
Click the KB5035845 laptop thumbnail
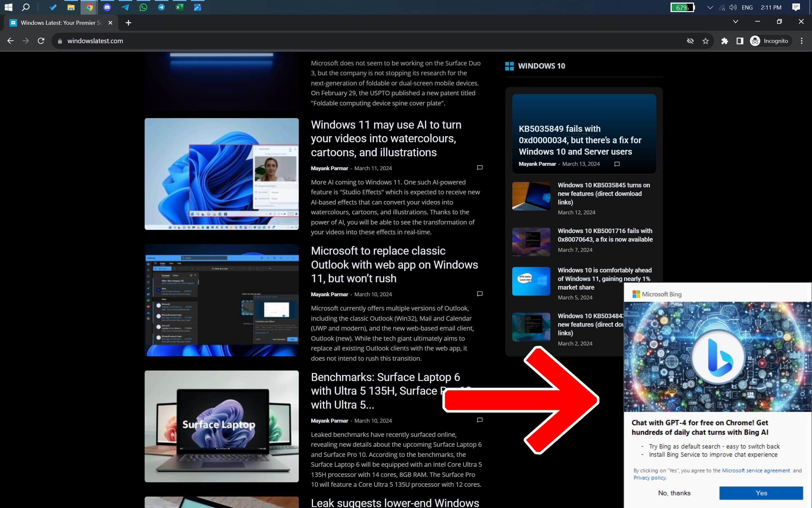coord(531,196)
